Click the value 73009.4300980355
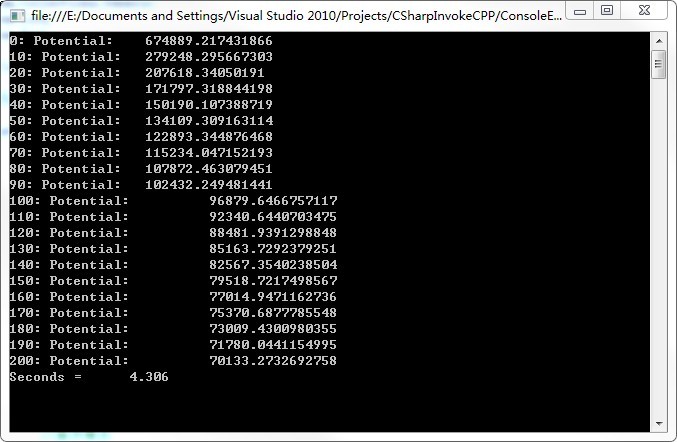Image resolution: width=677 pixels, height=442 pixels. coord(273,328)
